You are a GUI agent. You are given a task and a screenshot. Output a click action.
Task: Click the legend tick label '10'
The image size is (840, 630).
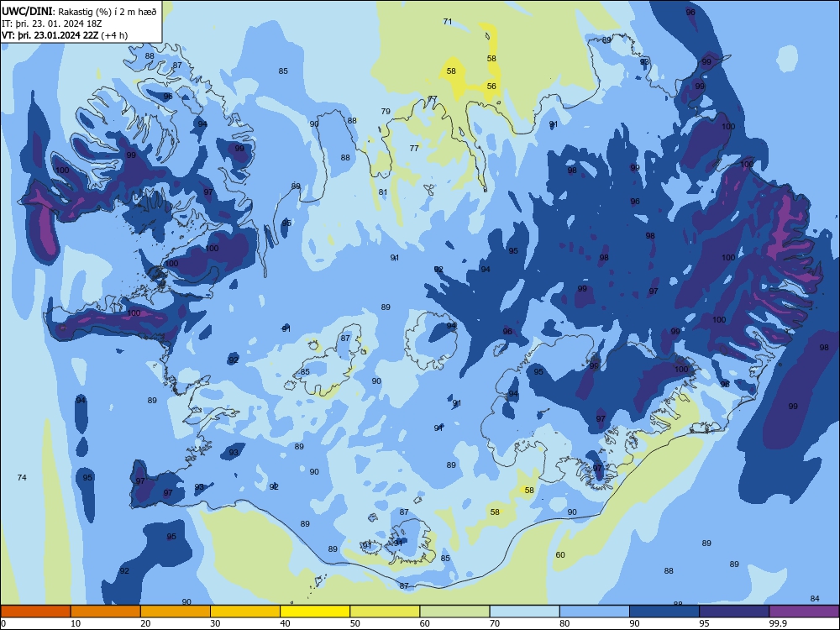coord(76,623)
